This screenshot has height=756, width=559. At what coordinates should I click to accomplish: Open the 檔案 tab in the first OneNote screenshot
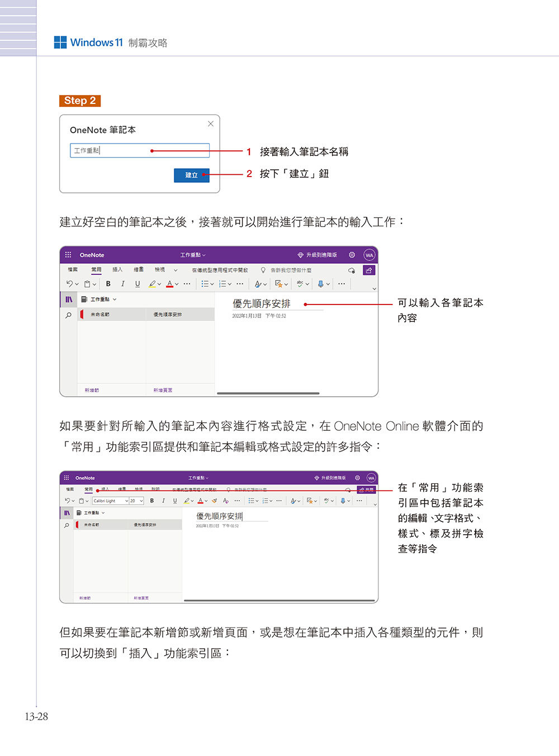click(x=73, y=269)
